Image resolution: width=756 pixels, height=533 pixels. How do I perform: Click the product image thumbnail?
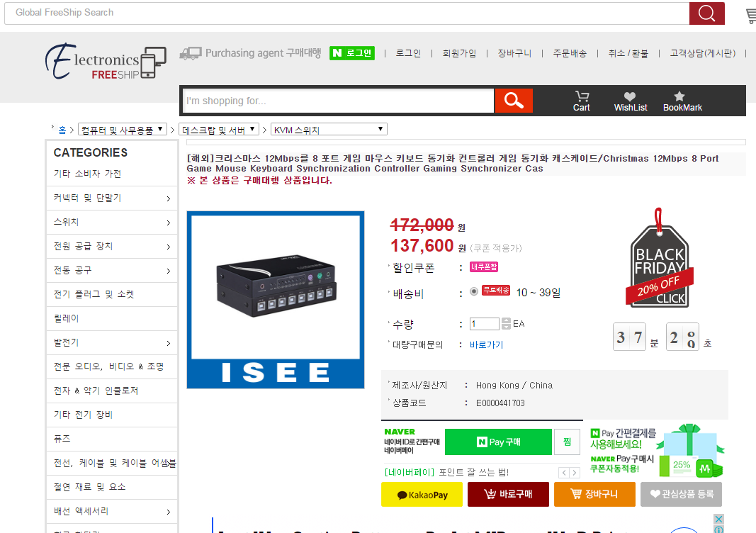tap(275, 300)
